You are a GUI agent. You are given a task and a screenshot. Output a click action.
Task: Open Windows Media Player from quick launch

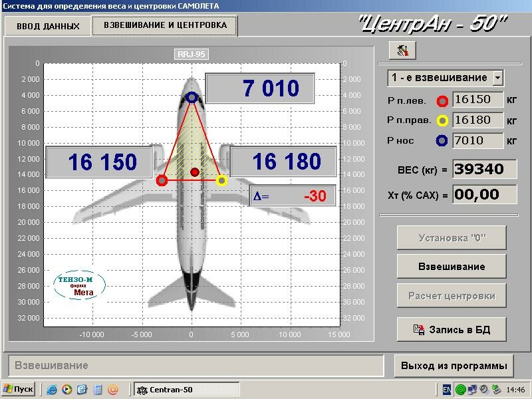click(x=67, y=390)
